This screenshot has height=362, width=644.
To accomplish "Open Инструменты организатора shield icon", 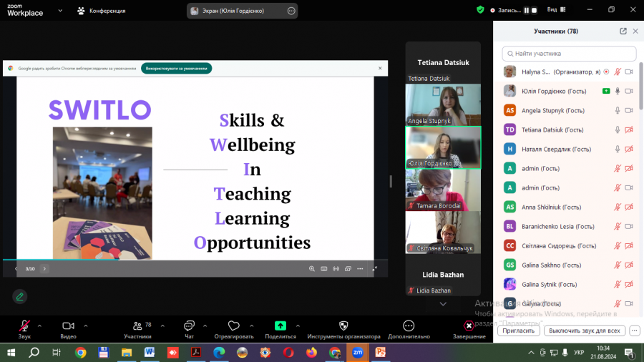I will 343,326.
